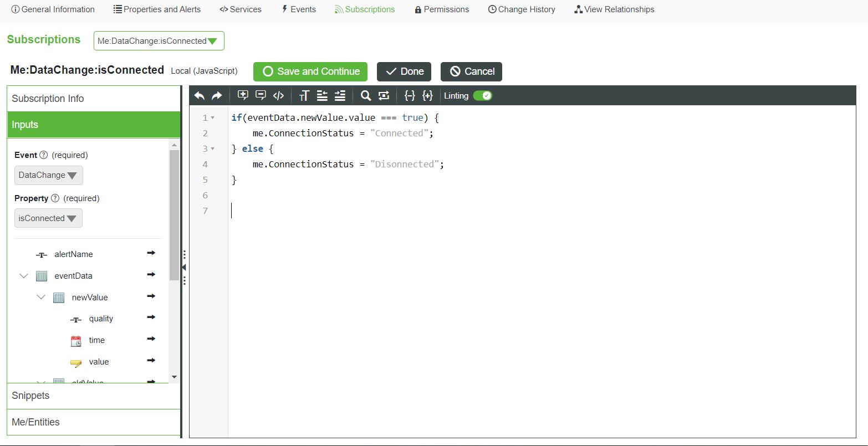The image size is (868, 446).
Task: Collapse the newValue tree node
Action: coord(41,297)
